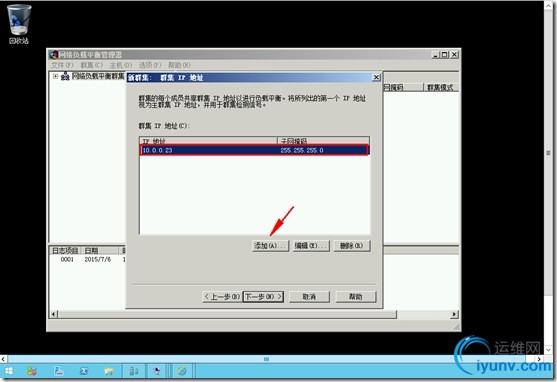Open Server Manager from the taskbar
The height and width of the screenshot is (382, 557).
tap(59, 371)
